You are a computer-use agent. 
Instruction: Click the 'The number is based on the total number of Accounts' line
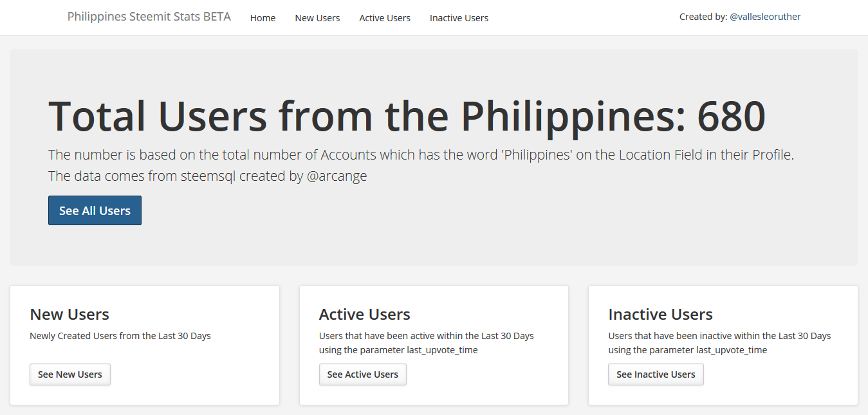(421, 155)
